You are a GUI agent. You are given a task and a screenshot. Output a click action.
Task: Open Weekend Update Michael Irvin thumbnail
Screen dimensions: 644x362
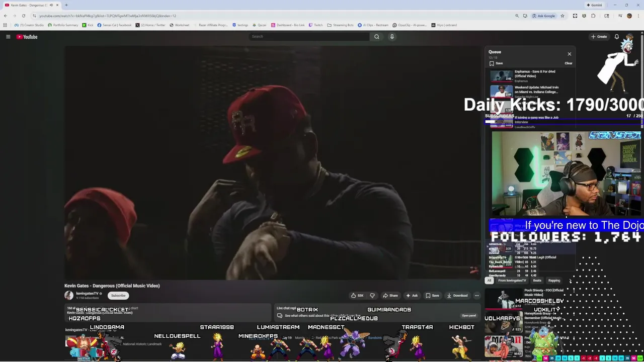(x=502, y=92)
